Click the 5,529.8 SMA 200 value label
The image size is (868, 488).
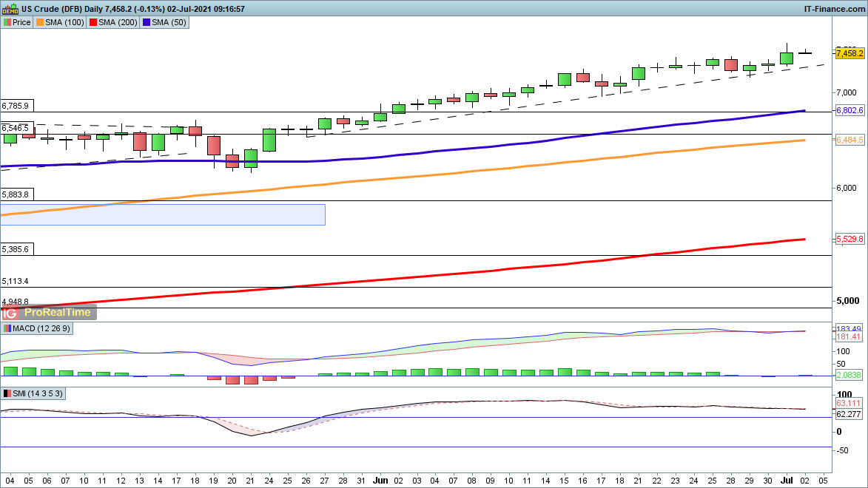click(x=850, y=240)
